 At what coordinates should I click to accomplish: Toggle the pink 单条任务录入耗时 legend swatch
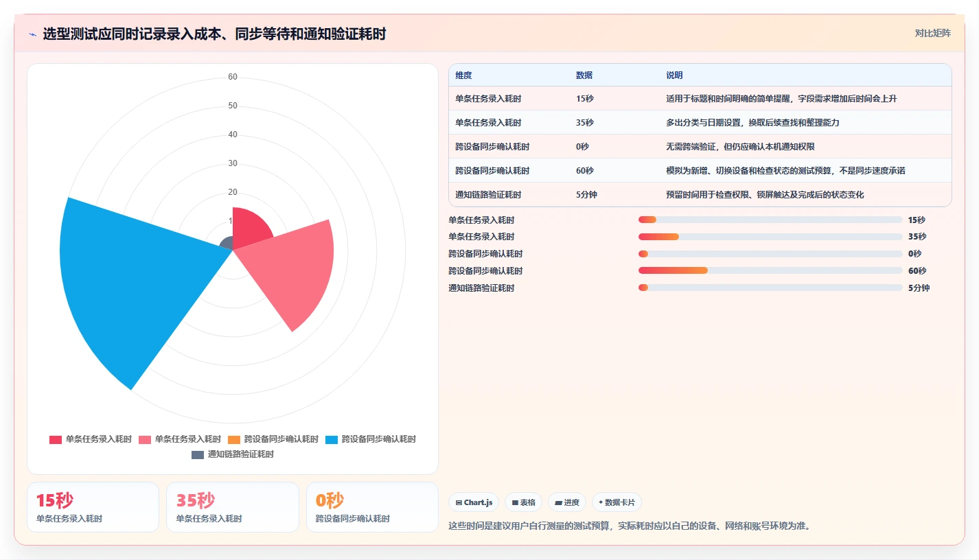pos(145,439)
